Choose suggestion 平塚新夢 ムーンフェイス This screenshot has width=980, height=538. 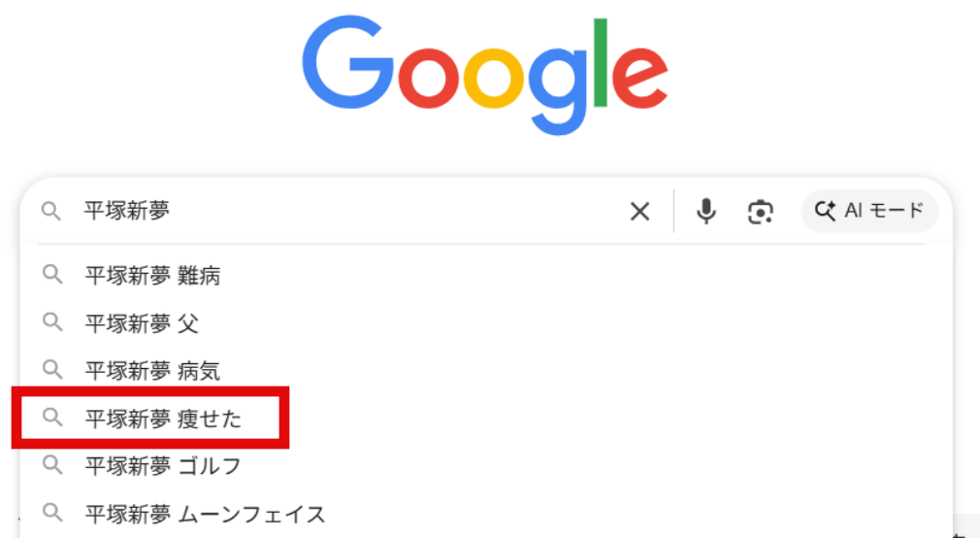[205, 514]
